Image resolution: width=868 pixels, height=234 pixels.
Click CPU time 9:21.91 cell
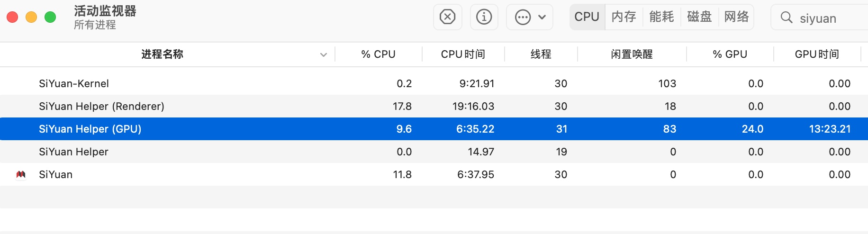477,83
